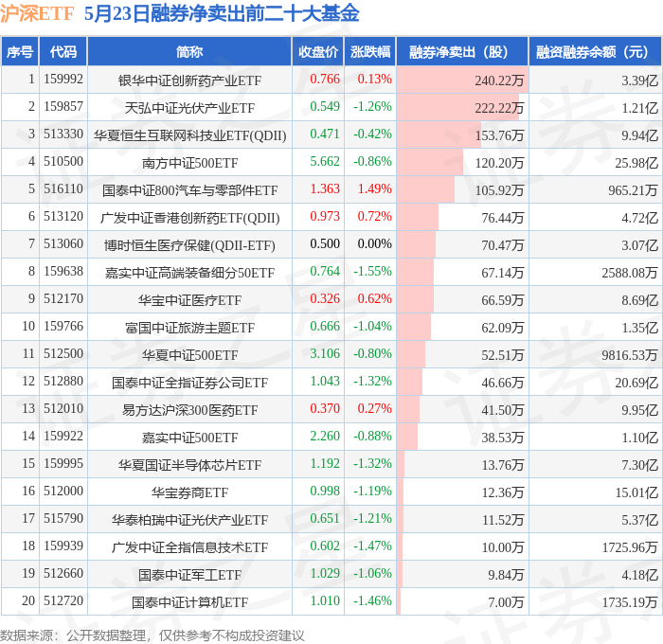Select fund name 国泰中证计算机ETF
The image size is (663, 644).
pyautogui.click(x=189, y=602)
